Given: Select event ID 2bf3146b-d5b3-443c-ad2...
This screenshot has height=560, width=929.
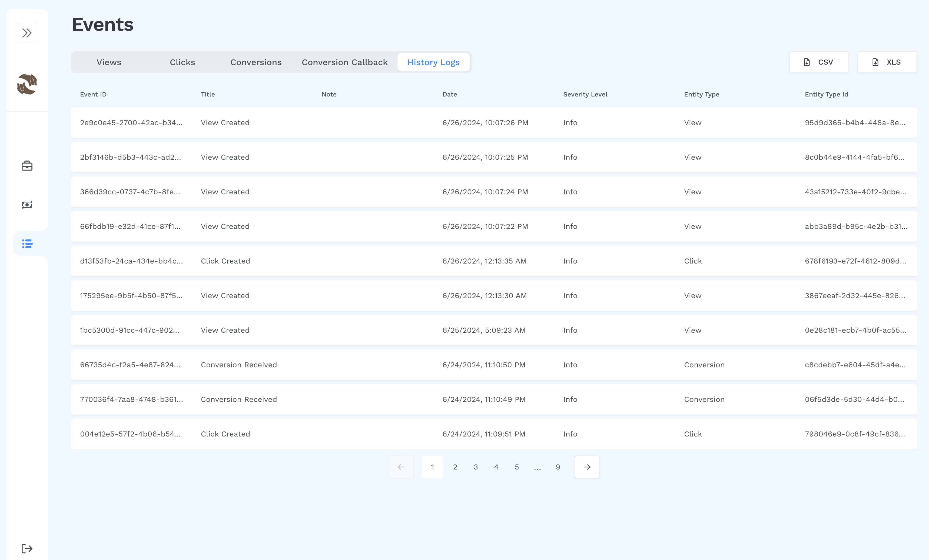Looking at the screenshot, I should (130, 157).
